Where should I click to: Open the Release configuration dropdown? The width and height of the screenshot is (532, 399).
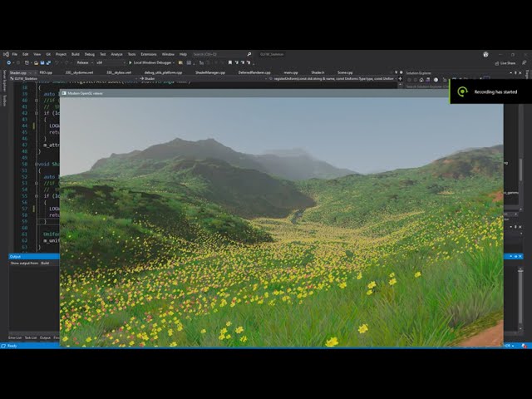[x=85, y=63]
